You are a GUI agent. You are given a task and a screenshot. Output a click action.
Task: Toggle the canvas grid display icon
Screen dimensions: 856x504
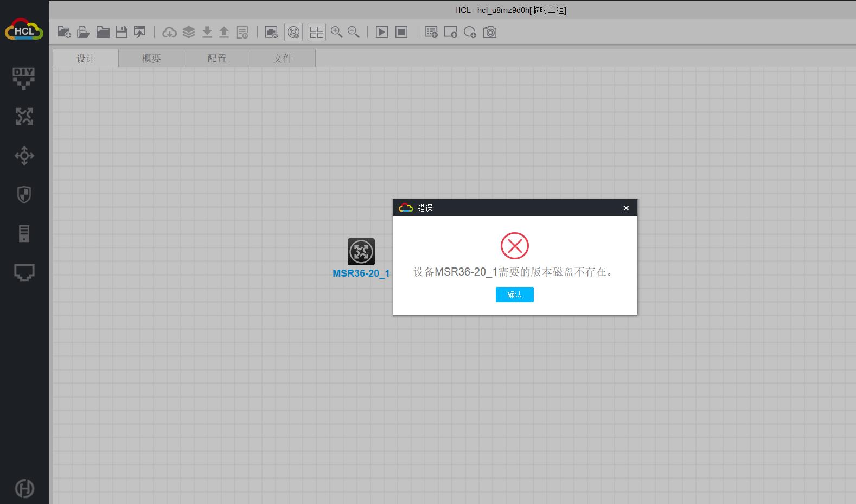317,33
